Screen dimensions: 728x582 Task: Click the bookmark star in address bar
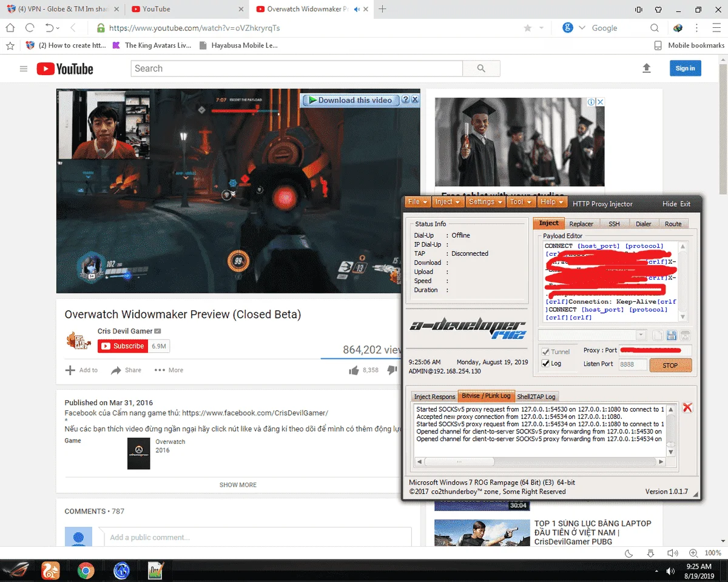point(527,28)
